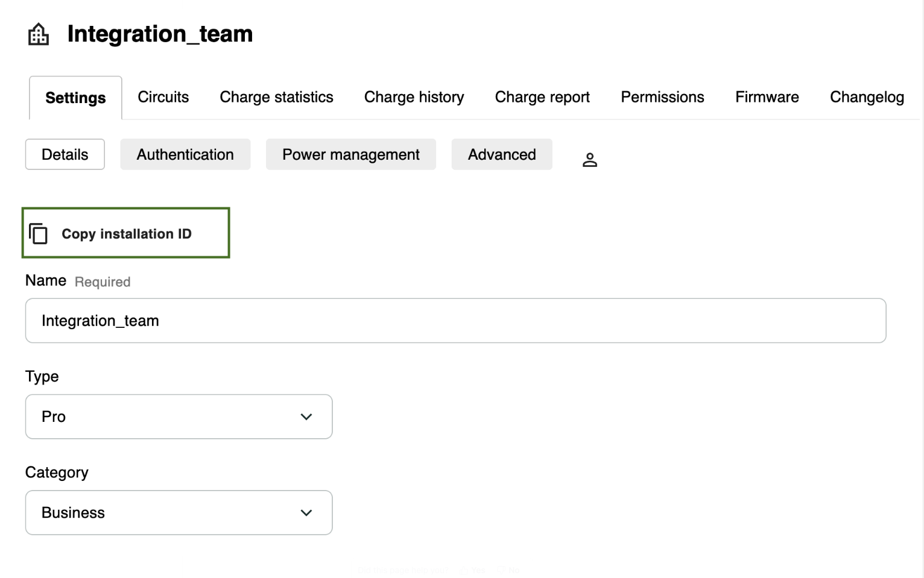The height and width of the screenshot is (578, 924).
Task: Show the Changelog tab
Action: 866,97
